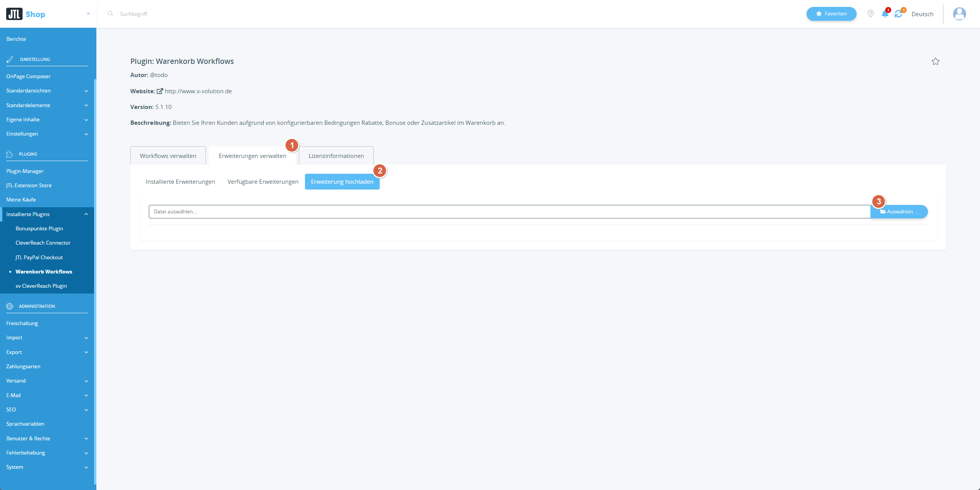980x490 pixels.
Task: Select Erweiterung hochladen sub-tab
Action: click(x=342, y=182)
